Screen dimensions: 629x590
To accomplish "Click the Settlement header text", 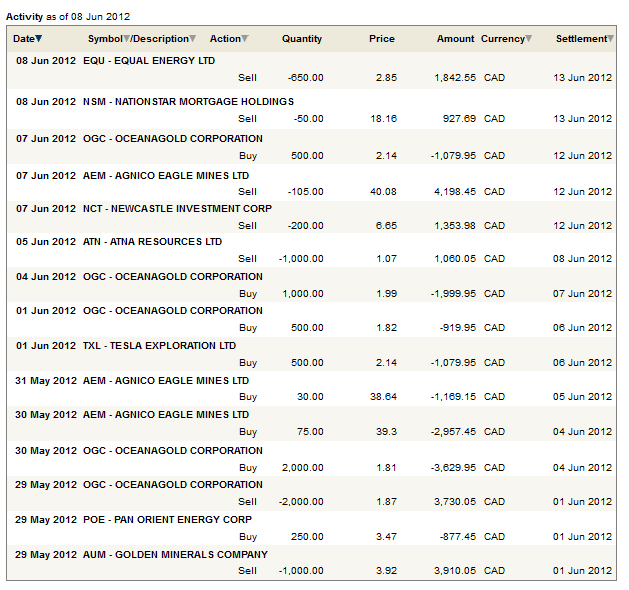I will pos(580,39).
